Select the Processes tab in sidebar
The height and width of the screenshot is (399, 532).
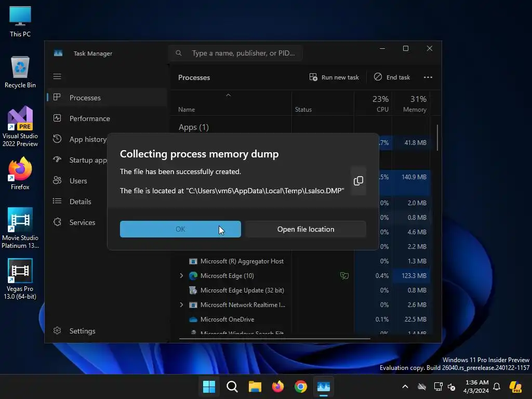(108, 98)
